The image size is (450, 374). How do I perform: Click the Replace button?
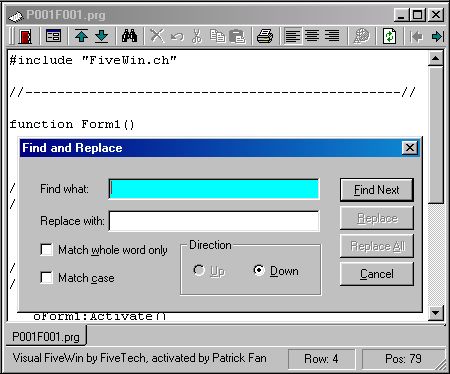pos(377,218)
